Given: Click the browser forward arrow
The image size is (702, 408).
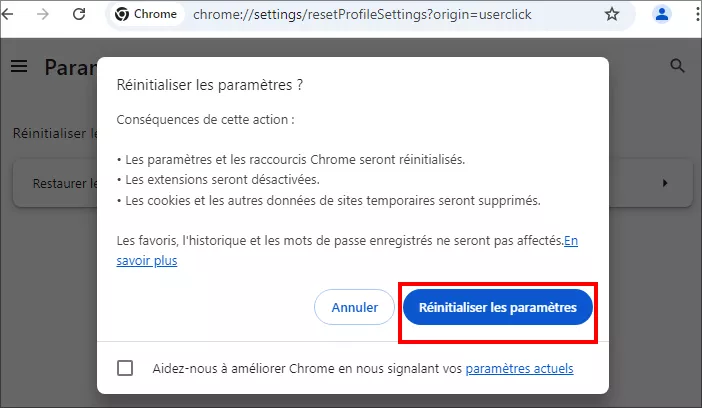Looking at the screenshot, I should [x=42, y=14].
